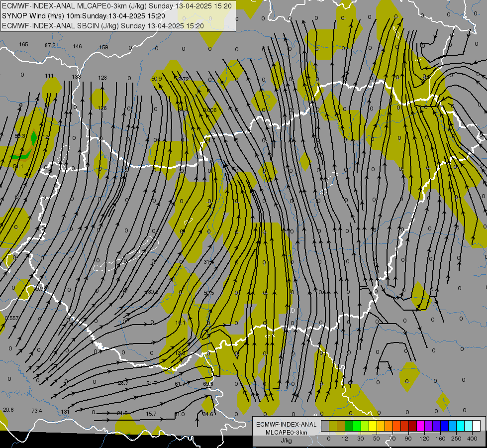Click the map value 15.7

point(151,414)
